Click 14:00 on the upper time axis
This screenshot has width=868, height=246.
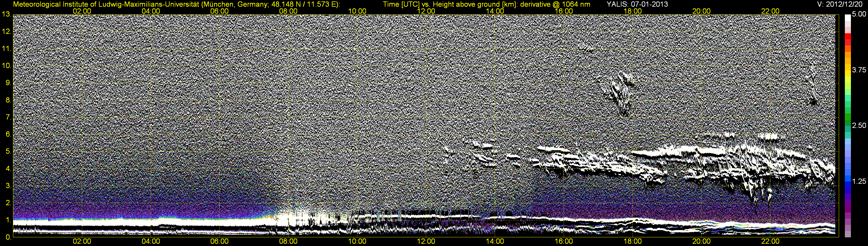[495, 11]
